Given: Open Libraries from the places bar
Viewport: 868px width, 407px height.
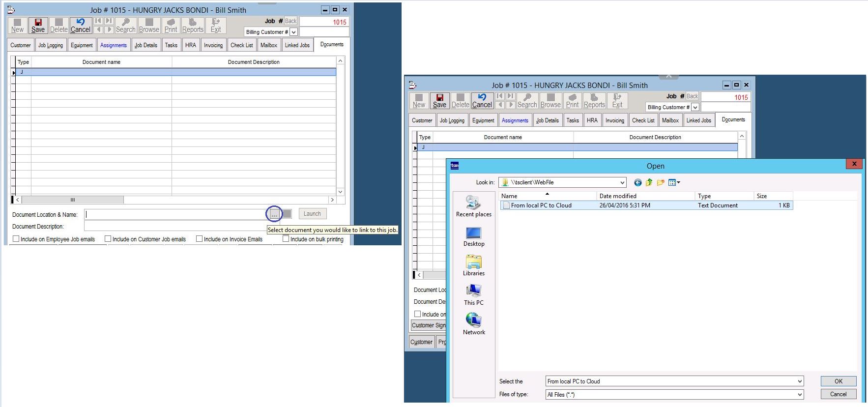Looking at the screenshot, I should click(473, 265).
